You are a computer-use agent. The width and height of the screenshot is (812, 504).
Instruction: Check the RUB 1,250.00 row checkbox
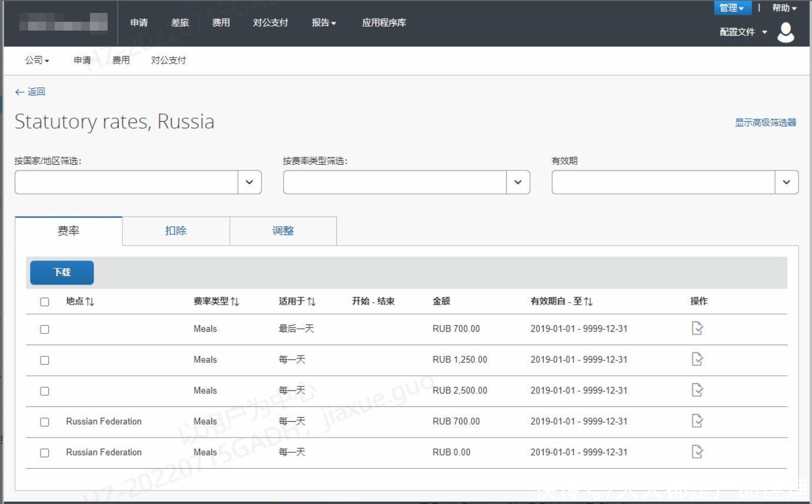click(x=45, y=361)
